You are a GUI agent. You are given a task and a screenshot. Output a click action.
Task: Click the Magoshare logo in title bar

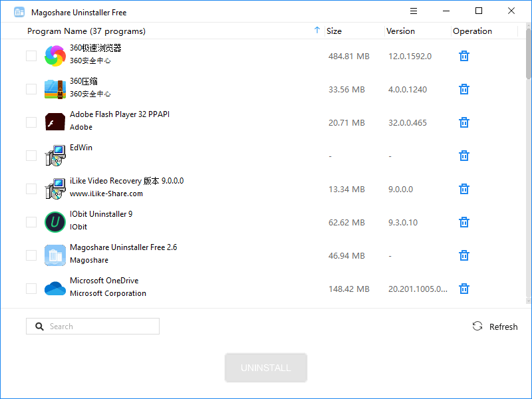(x=19, y=12)
